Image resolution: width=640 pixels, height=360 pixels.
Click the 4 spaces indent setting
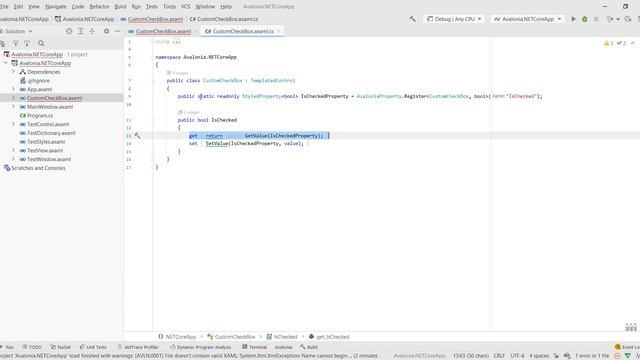539,356
